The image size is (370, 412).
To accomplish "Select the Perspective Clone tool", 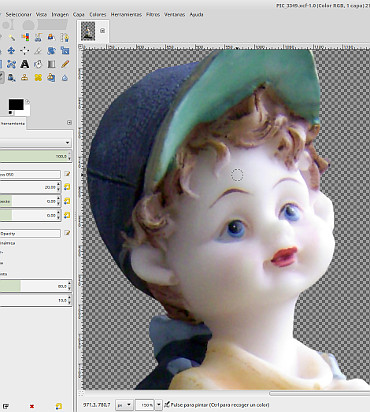I will [x=51, y=77].
